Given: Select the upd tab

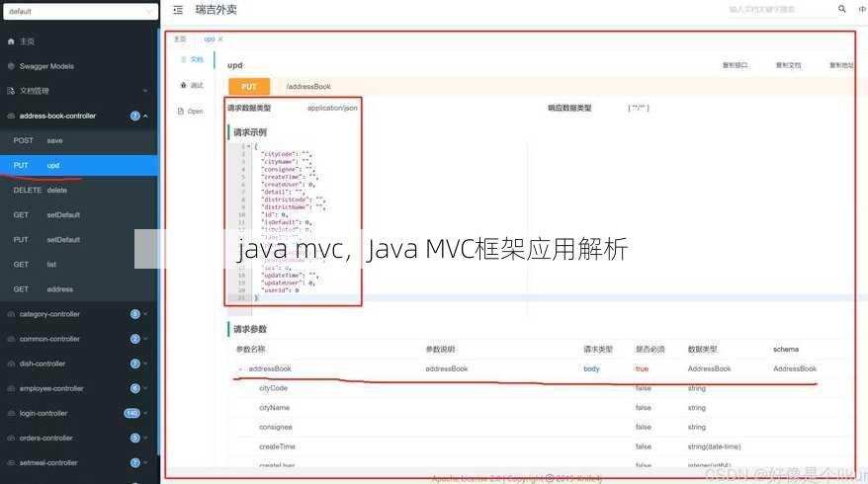Looking at the screenshot, I should [x=209, y=40].
